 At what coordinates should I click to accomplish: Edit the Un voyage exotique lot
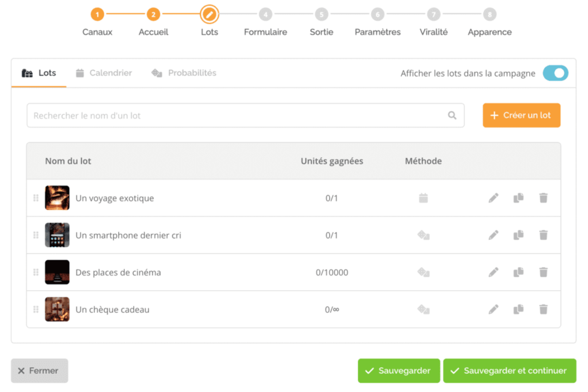(493, 198)
